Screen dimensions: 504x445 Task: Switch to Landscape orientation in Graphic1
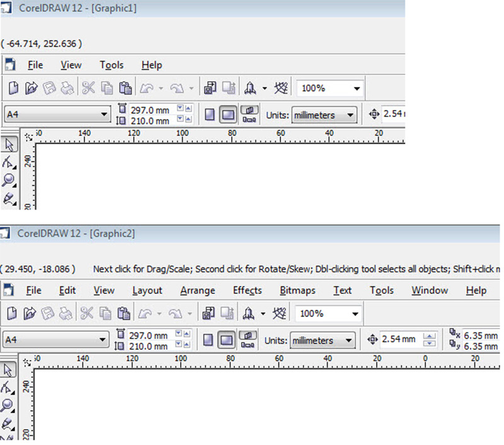(x=228, y=115)
